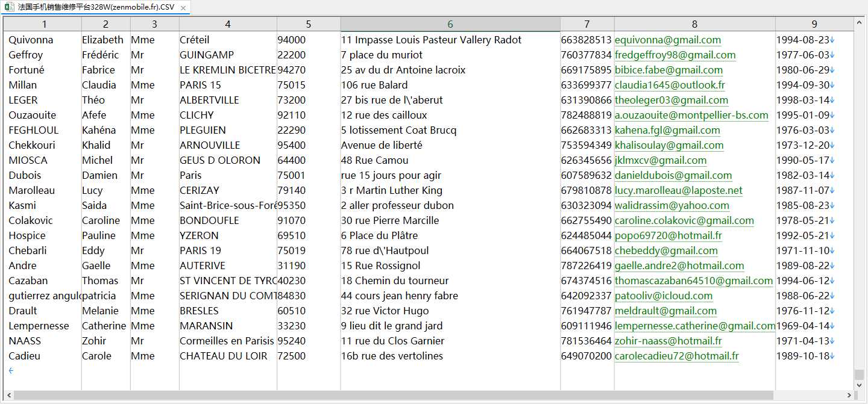This screenshot has width=868, height=404.
Task: Select the city cell 'BONDOUFLE'
Action: coord(209,220)
